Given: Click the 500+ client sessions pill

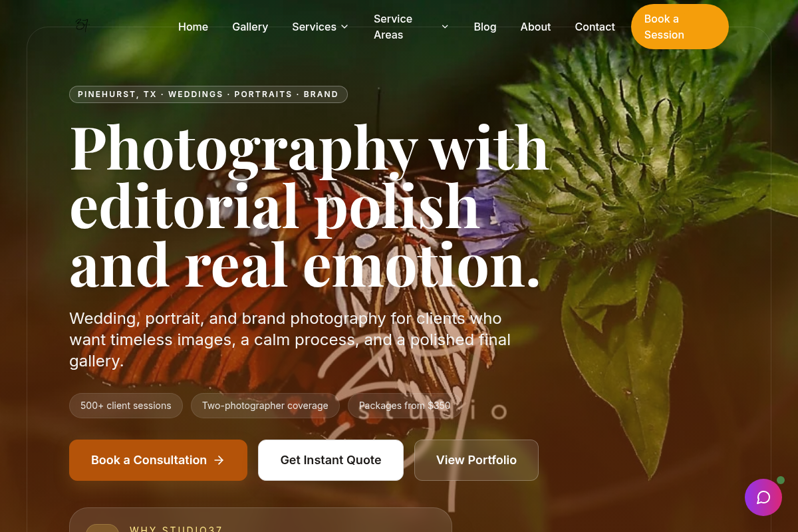Looking at the screenshot, I should click(126, 406).
